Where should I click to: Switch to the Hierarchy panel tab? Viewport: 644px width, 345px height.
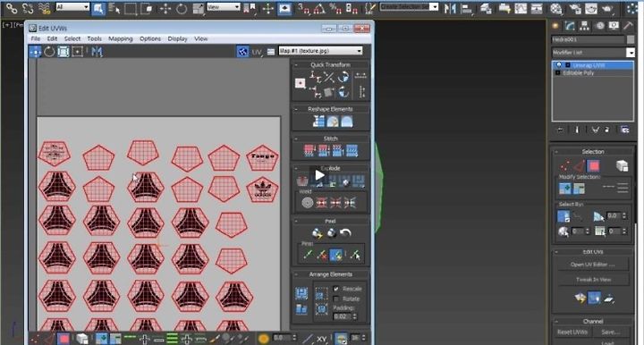pos(584,26)
